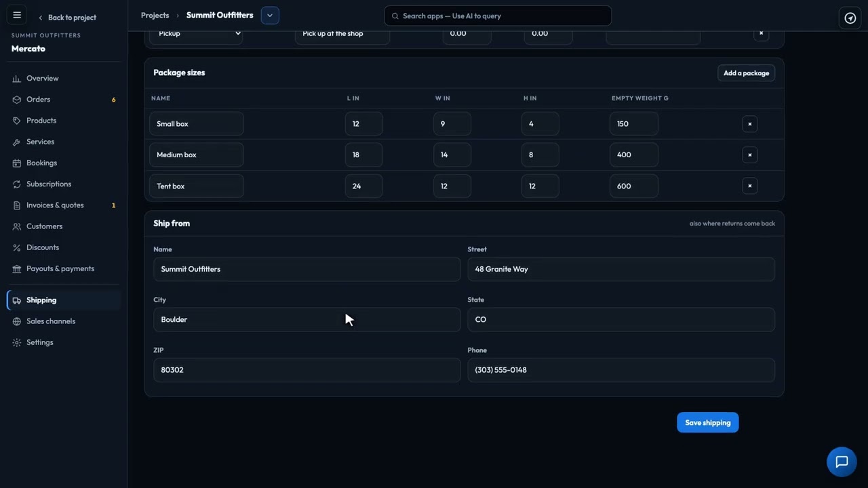Click the Discounts tag icon
Image resolution: width=868 pixels, height=488 pixels.
(17, 247)
